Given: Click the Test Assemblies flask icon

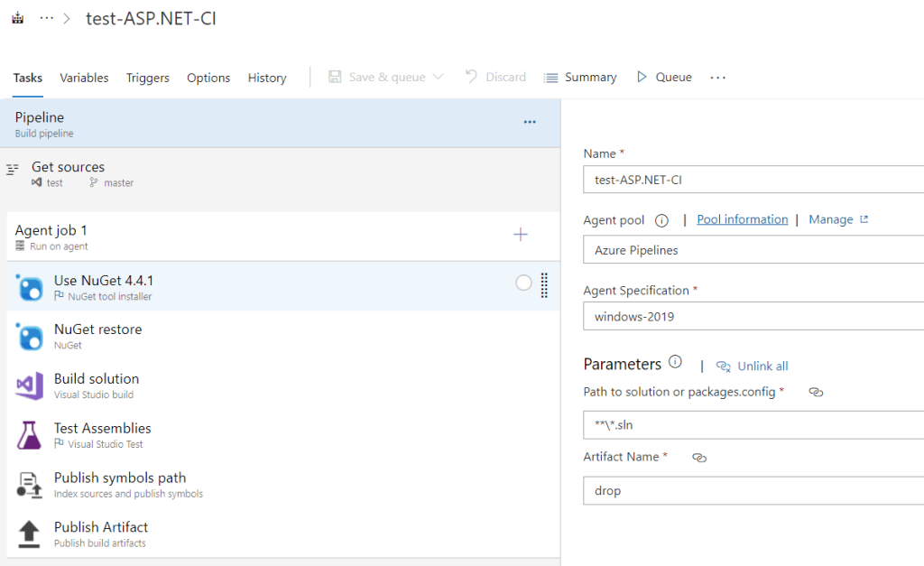Looking at the screenshot, I should [x=29, y=435].
